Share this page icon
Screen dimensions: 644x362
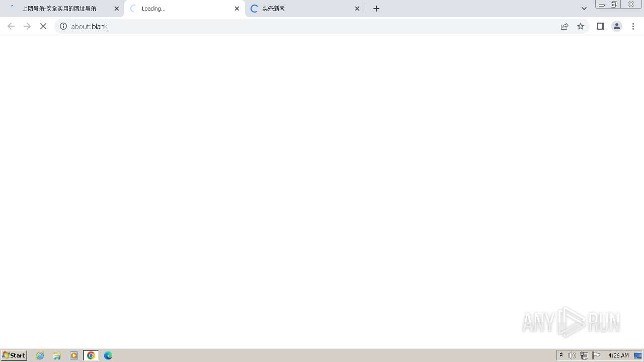click(x=565, y=26)
